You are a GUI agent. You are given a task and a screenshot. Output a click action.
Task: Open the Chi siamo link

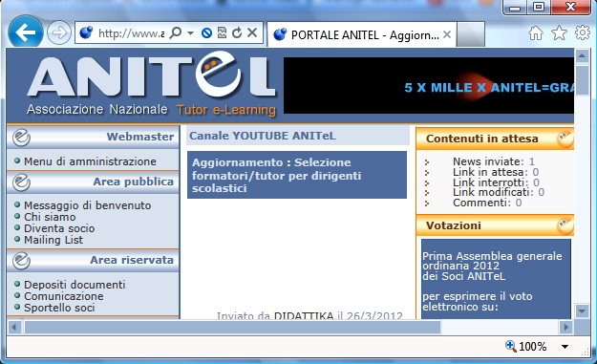50,217
